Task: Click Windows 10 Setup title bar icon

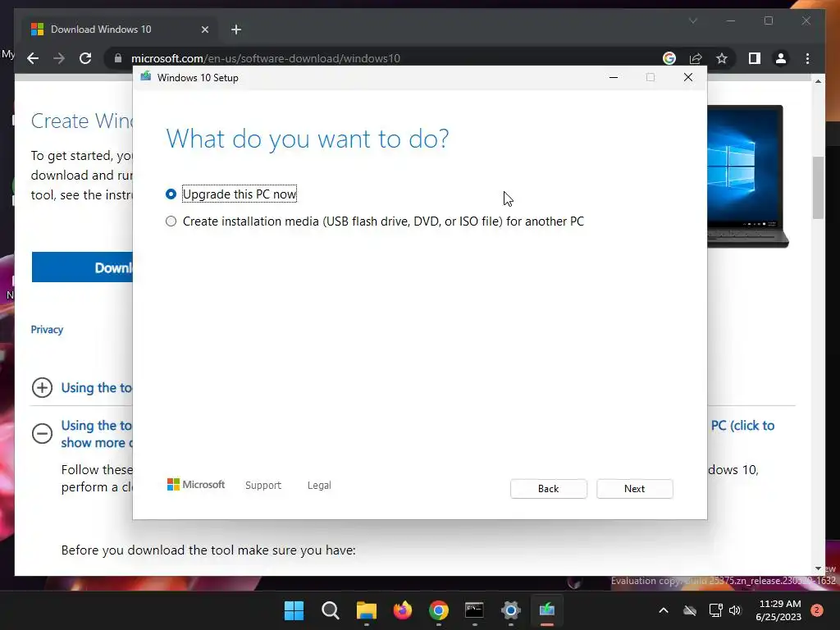Action: pos(146,77)
